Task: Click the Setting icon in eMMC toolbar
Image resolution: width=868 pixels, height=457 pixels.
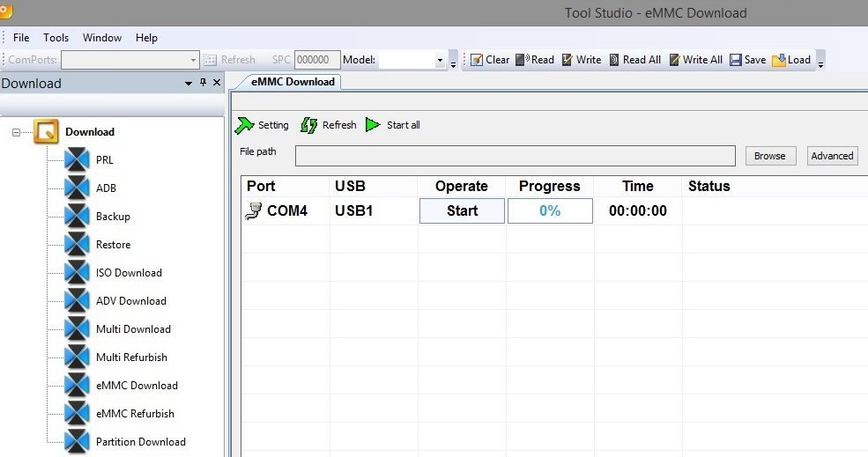Action: click(244, 125)
